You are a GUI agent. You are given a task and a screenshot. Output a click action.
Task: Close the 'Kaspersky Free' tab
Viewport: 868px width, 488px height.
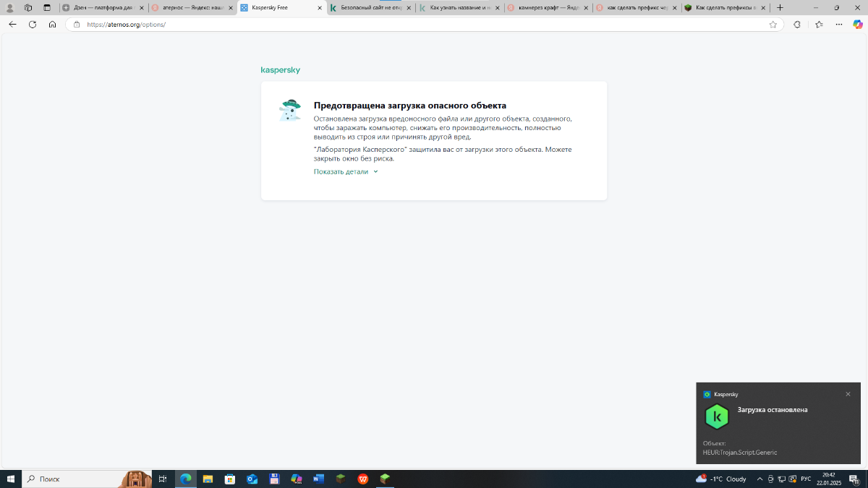pyautogui.click(x=320, y=7)
